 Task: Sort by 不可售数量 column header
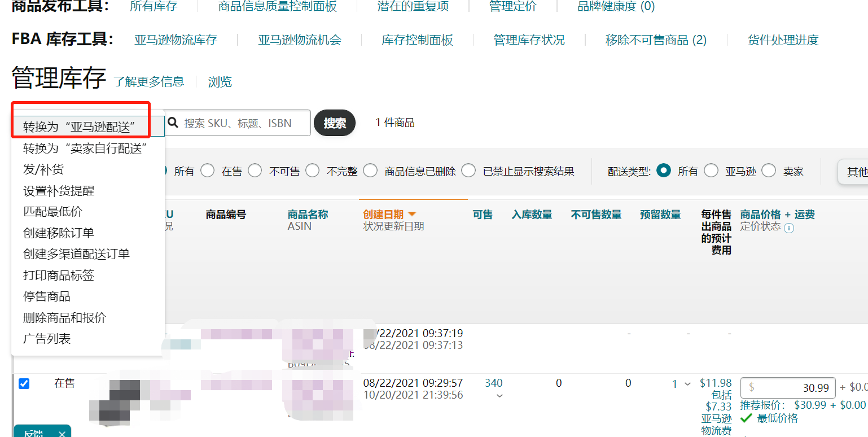click(x=596, y=215)
